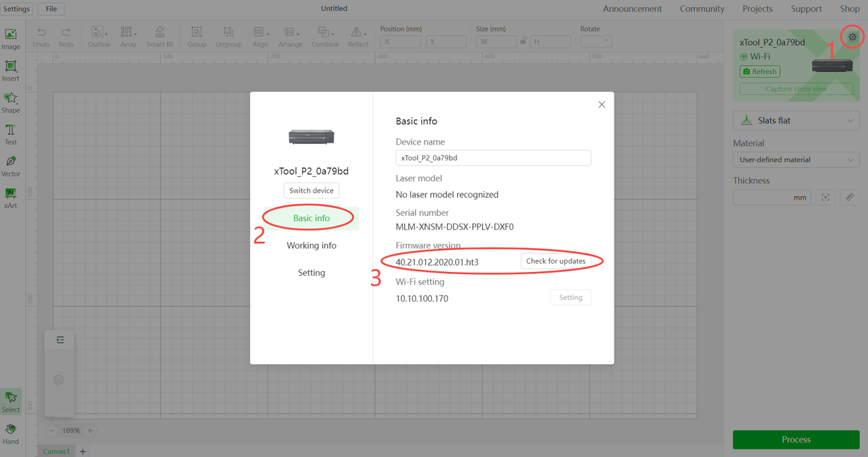Open the Rotate angle field
The height and width of the screenshot is (457, 868).
pos(596,41)
